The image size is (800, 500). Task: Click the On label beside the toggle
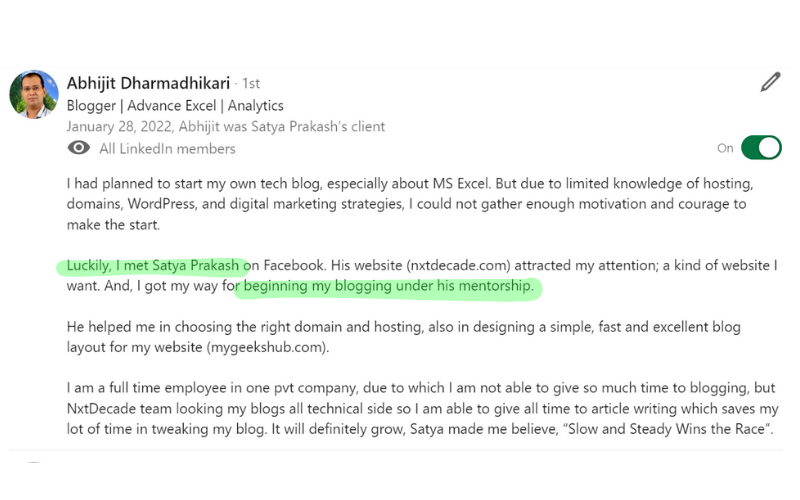click(x=725, y=148)
